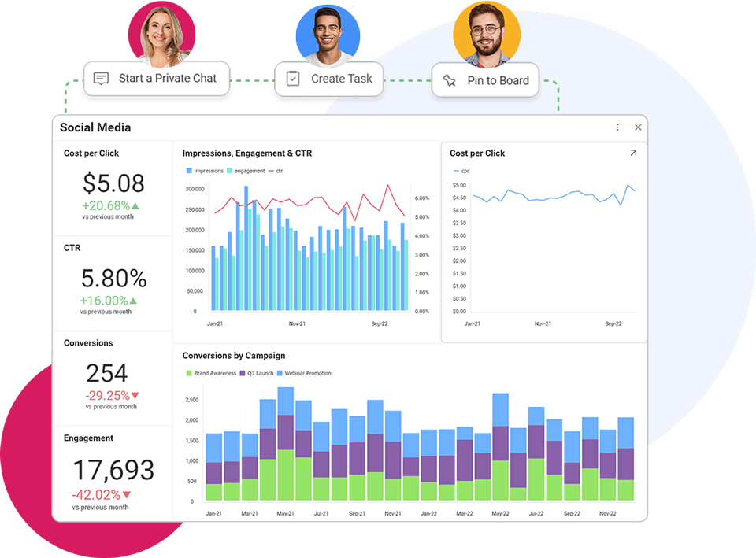Click the Cost per Click KPI card title
Viewport: 756px width, 558px height.
tap(91, 153)
